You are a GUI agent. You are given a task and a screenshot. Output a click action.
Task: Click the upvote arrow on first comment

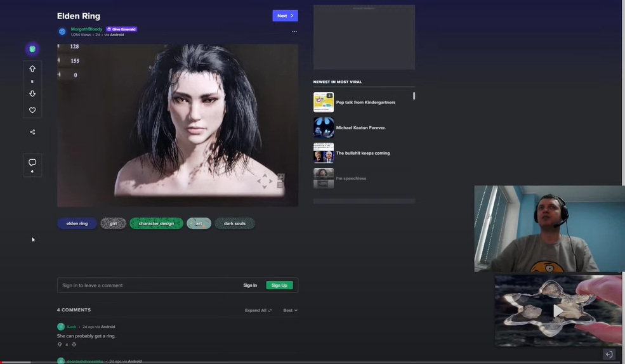[60, 344]
